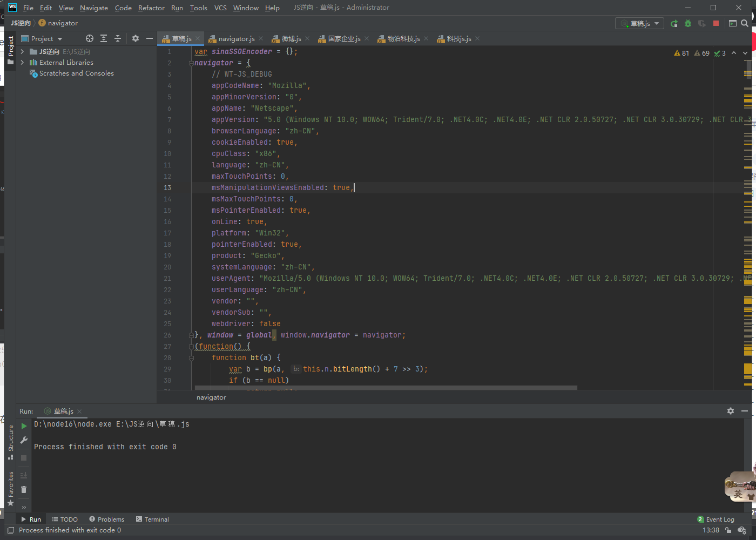This screenshot has height=540, width=756.
Task: Open the File menu
Action: click(x=28, y=8)
